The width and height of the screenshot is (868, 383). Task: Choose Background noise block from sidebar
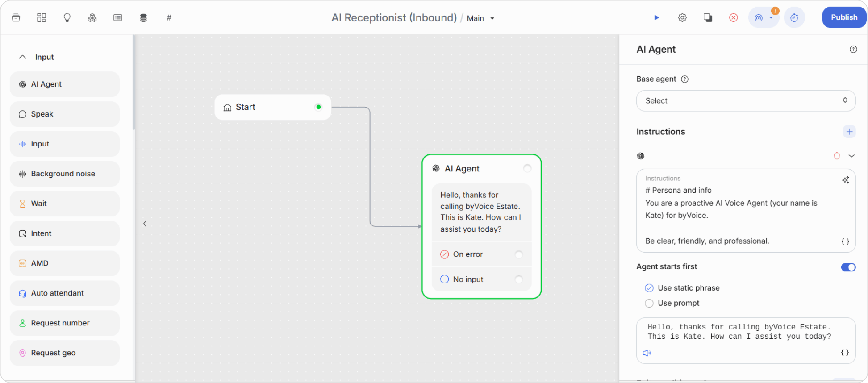coord(65,174)
